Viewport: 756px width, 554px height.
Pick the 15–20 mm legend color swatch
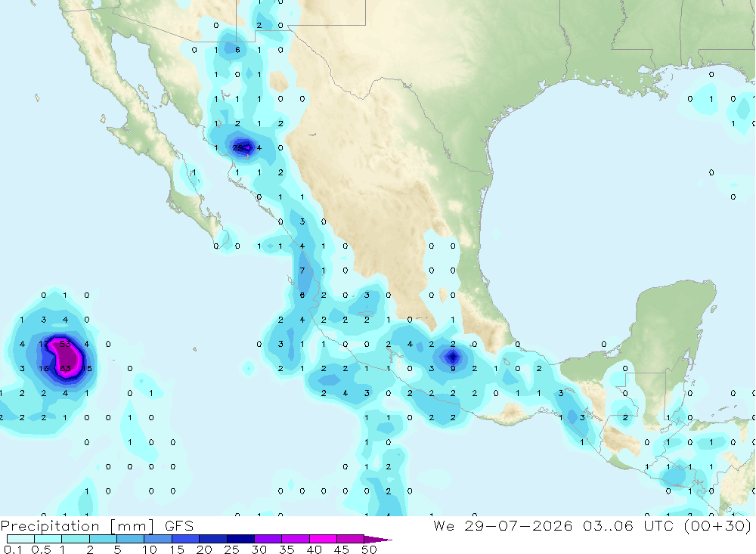coord(185,539)
